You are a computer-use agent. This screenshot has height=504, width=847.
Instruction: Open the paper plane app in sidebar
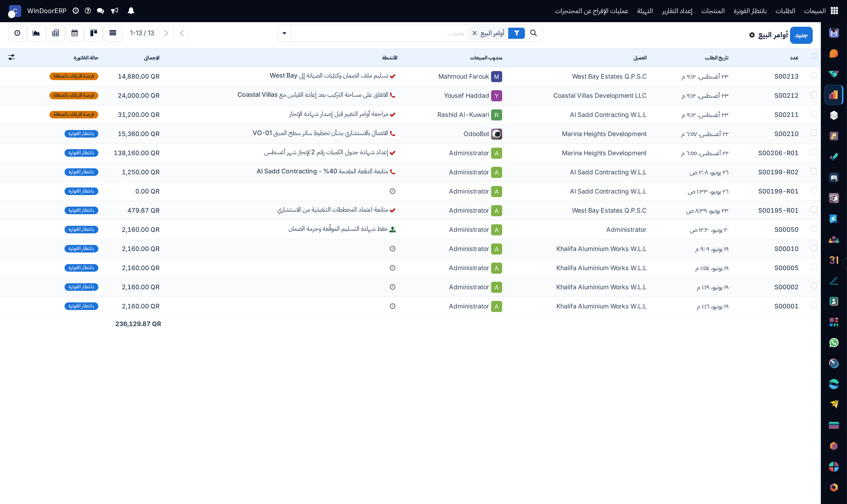click(834, 404)
